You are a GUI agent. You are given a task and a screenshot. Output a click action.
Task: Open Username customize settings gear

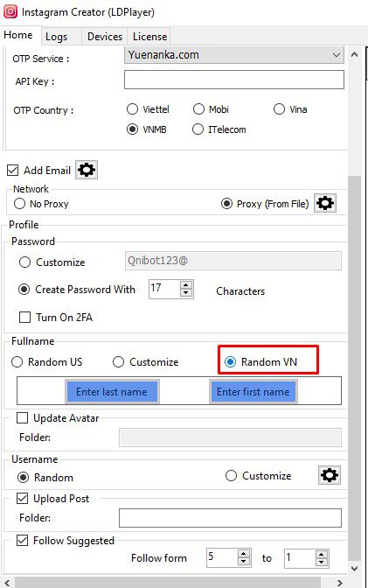(330, 475)
